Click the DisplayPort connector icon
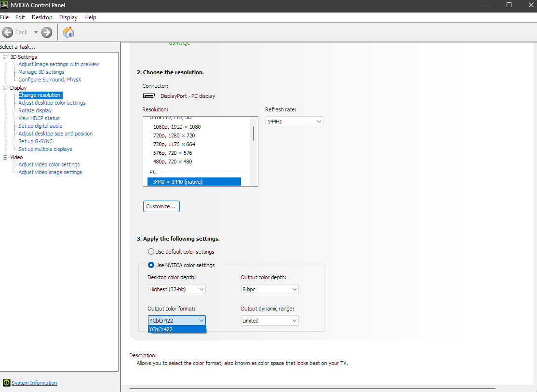 point(149,95)
